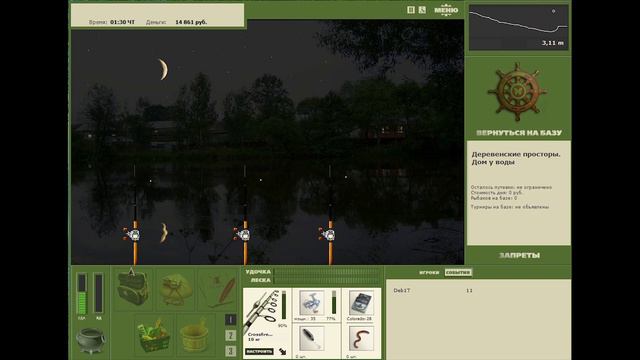Click the green food level gauge
The width and height of the screenshot is (640, 360).
click(82, 294)
